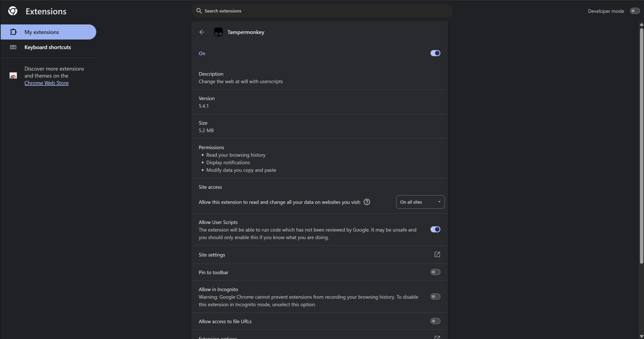This screenshot has width=644, height=339.
Task: Disable the Allow User Scripts toggle
Action: [435, 230]
